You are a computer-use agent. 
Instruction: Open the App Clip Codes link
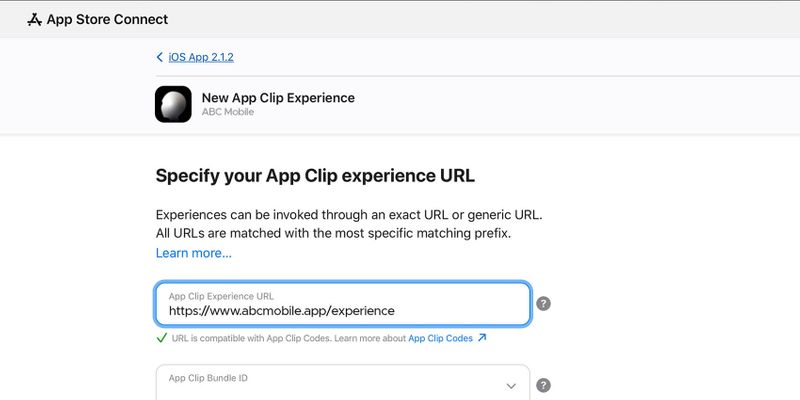coord(440,338)
